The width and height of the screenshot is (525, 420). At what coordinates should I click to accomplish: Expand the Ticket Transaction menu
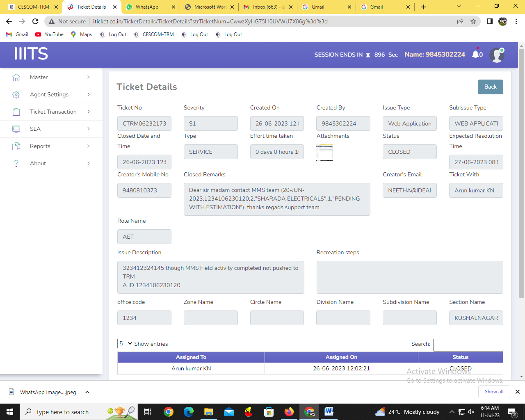click(x=51, y=112)
